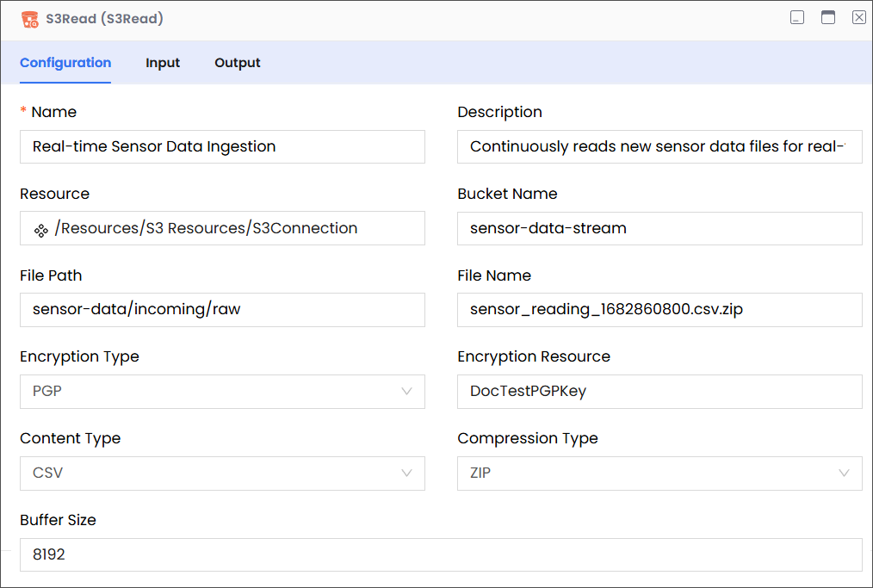The width and height of the screenshot is (873, 588).
Task: Open the Encryption Type dropdown showing PGP
Action: click(222, 392)
